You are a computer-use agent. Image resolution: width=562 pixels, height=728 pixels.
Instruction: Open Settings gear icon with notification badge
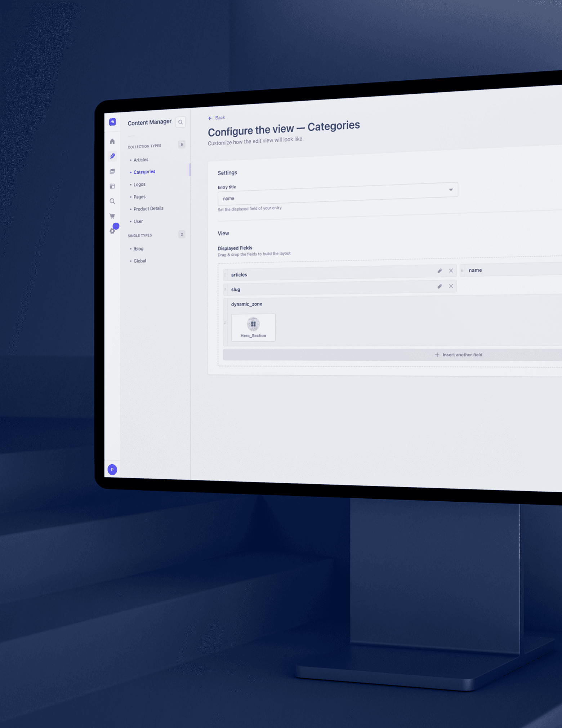pyautogui.click(x=113, y=231)
